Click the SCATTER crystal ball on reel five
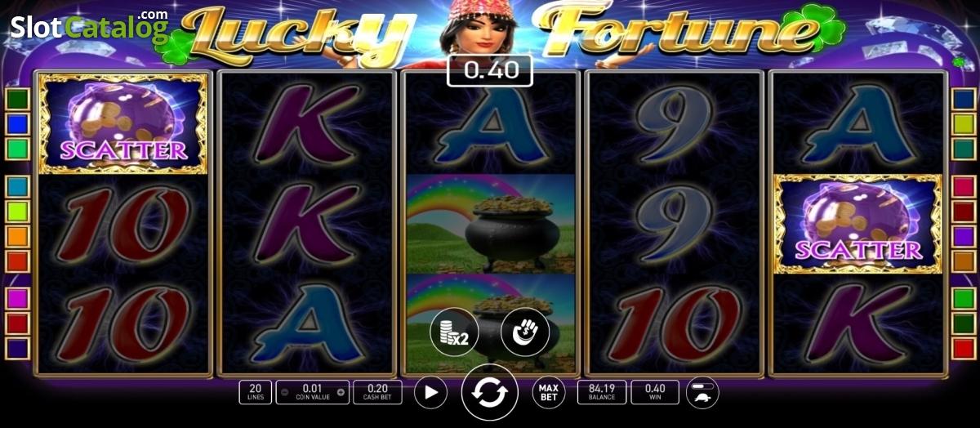Screen dimensions: 980x428 click(857, 224)
